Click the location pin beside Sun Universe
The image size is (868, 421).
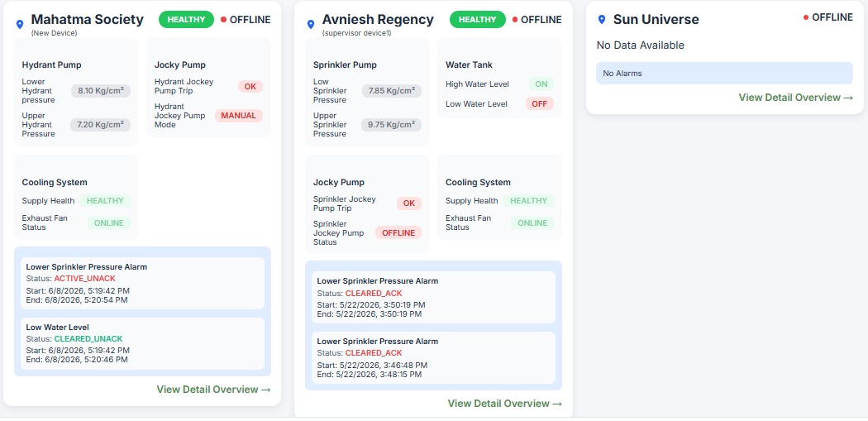point(602,19)
